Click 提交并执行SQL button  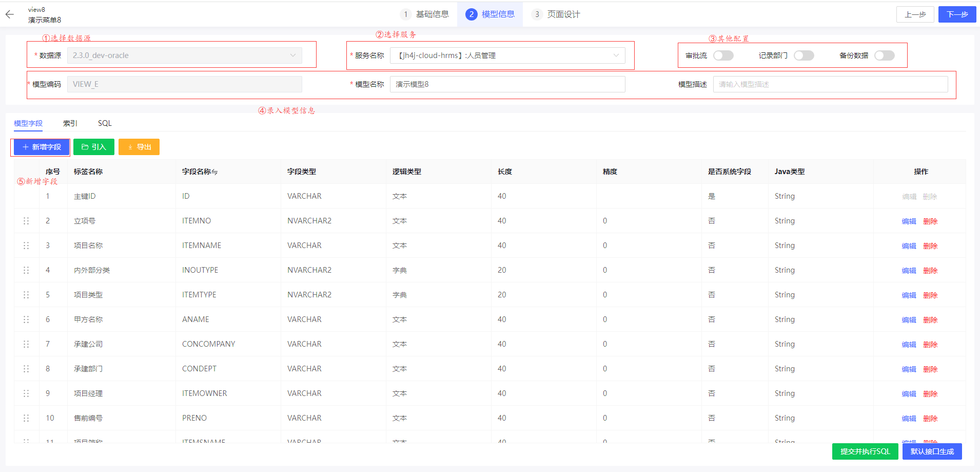coord(865,451)
